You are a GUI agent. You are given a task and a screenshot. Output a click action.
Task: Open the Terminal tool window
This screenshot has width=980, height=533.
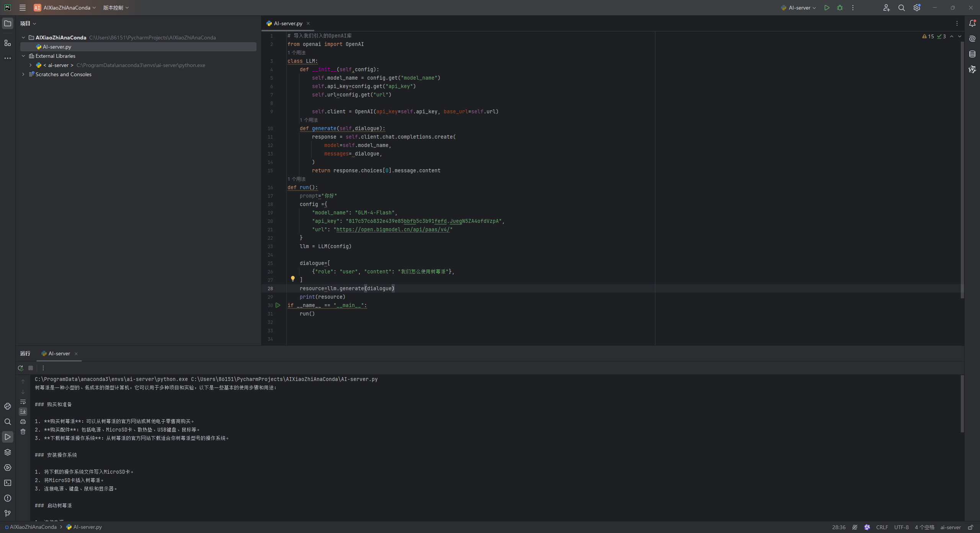point(8,483)
